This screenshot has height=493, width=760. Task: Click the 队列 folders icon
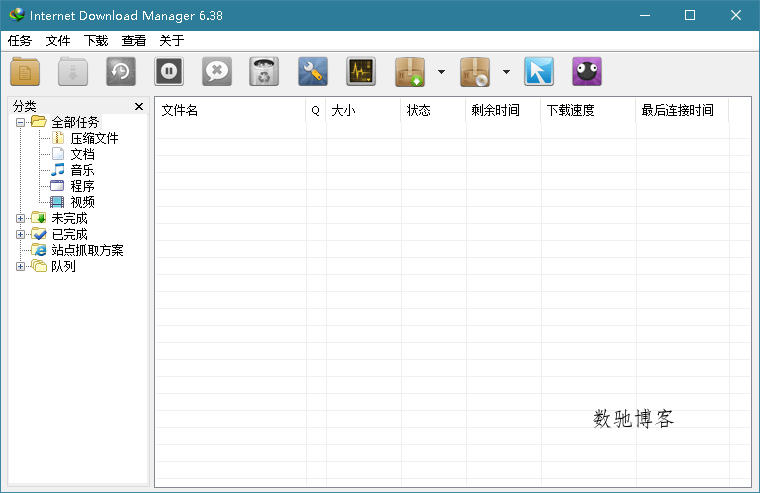click(x=39, y=266)
